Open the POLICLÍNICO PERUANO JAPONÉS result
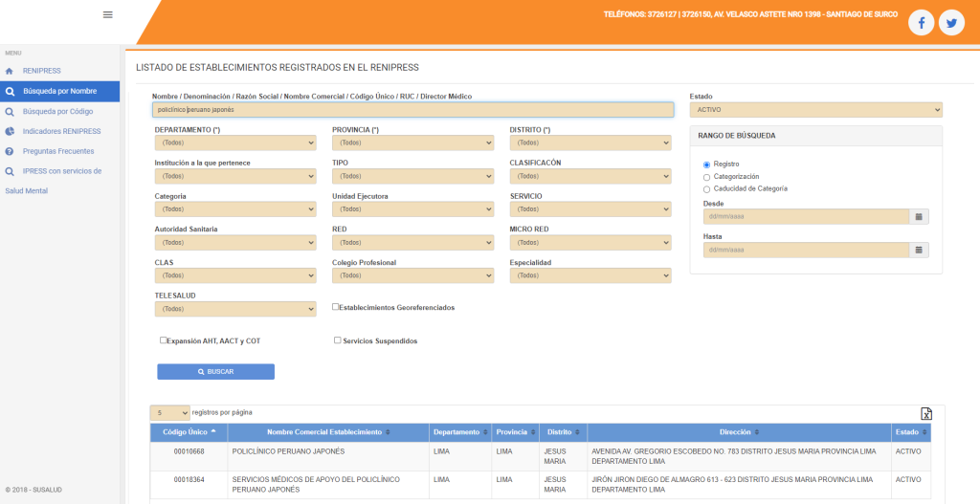980x504 pixels. coord(288,451)
